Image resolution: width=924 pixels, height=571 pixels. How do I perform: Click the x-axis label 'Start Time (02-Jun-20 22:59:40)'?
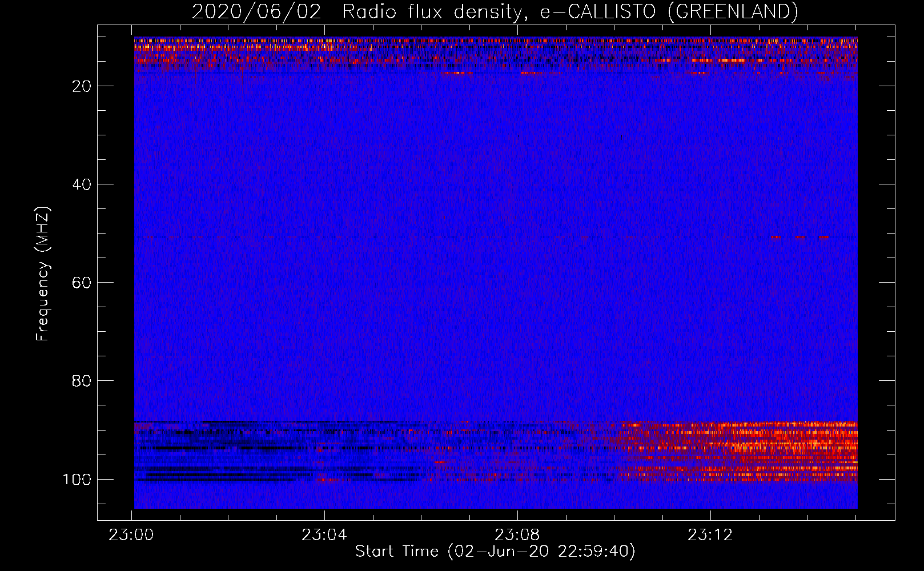(x=495, y=552)
